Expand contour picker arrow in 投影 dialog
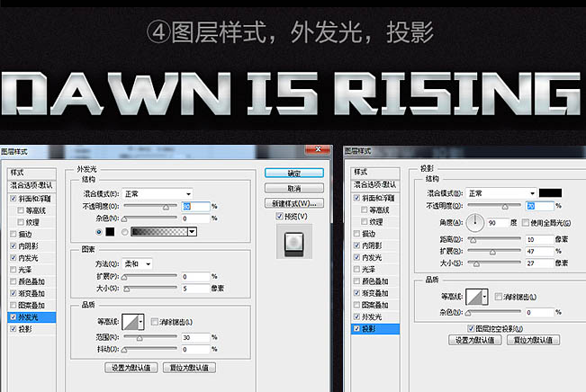The width and height of the screenshot is (586, 392). pyautogui.click(x=484, y=297)
